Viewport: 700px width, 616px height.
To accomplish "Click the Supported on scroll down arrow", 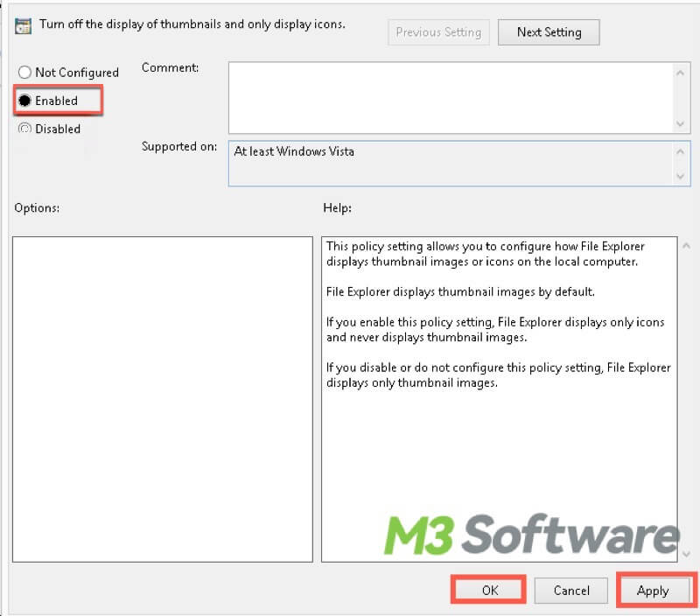I will click(x=681, y=177).
